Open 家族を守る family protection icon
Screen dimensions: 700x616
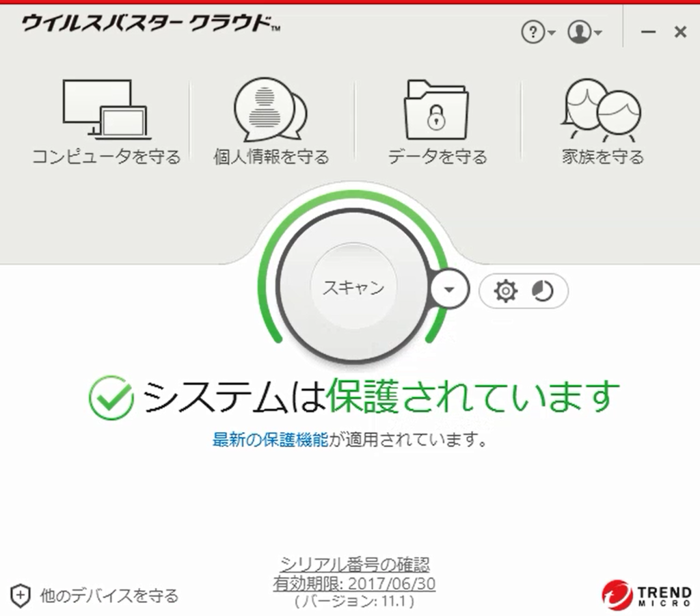click(x=602, y=109)
